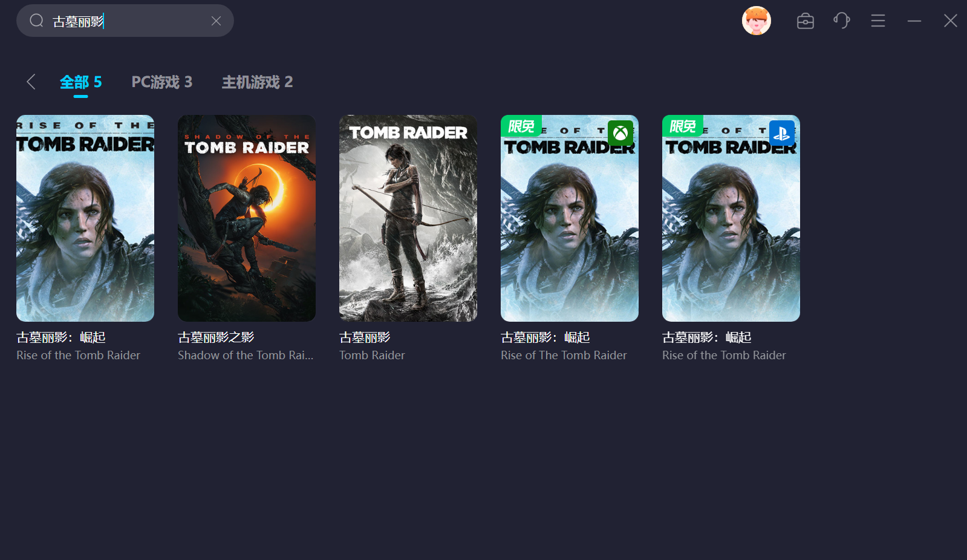Clear the search text with X icon
967x560 pixels.
(x=216, y=21)
